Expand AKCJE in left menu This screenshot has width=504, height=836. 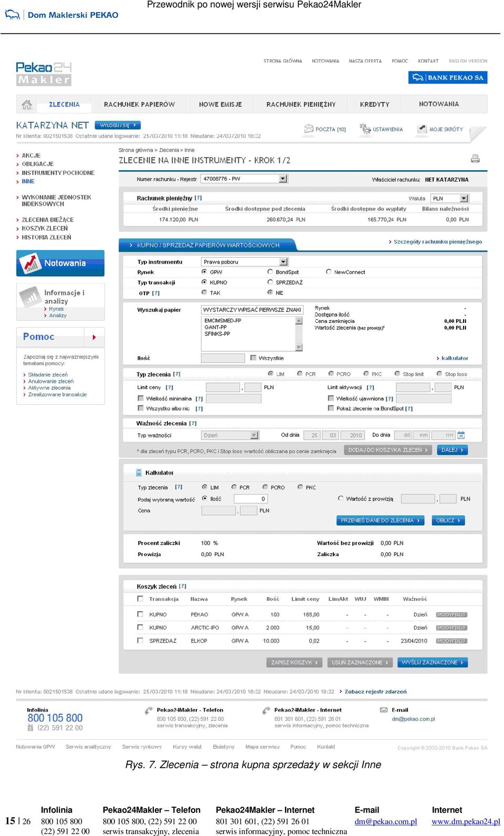(31, 155)
